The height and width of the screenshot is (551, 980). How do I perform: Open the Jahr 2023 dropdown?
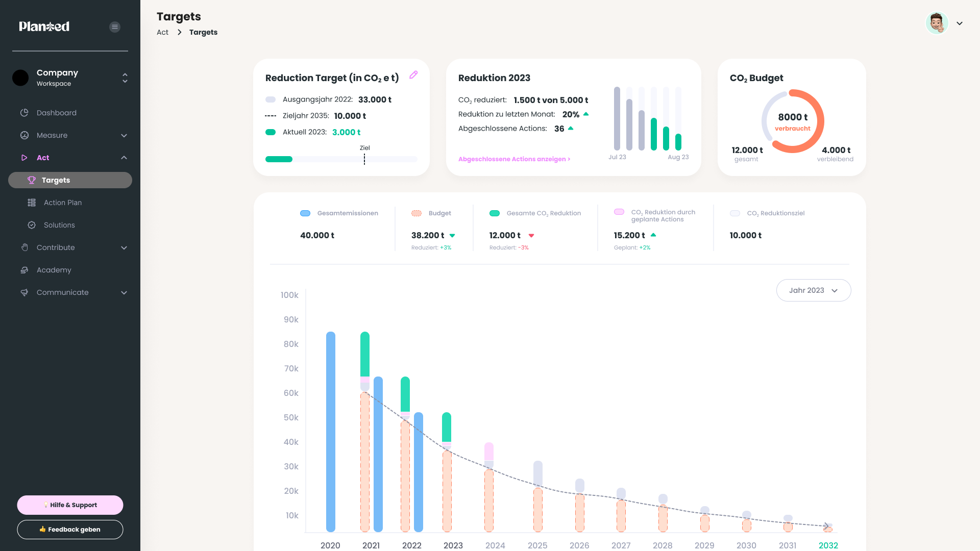pyautogui.click(x=813, y=290)
